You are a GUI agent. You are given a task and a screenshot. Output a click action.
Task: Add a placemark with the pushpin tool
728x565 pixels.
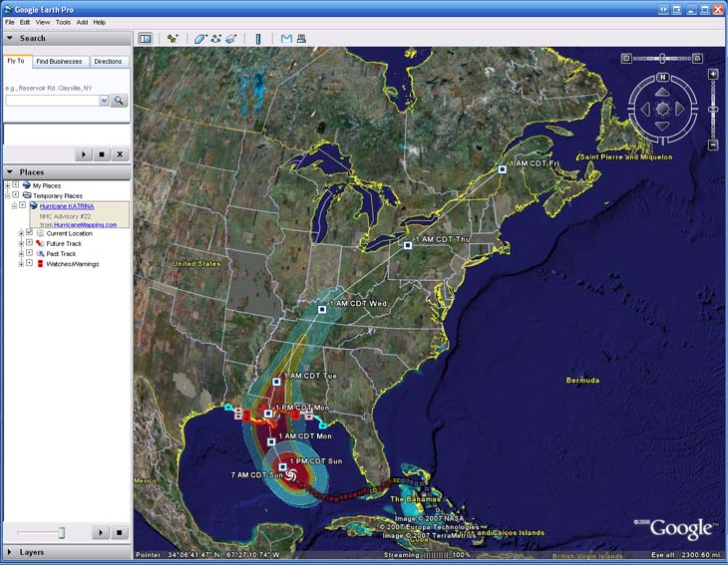[x=173, y=39]
